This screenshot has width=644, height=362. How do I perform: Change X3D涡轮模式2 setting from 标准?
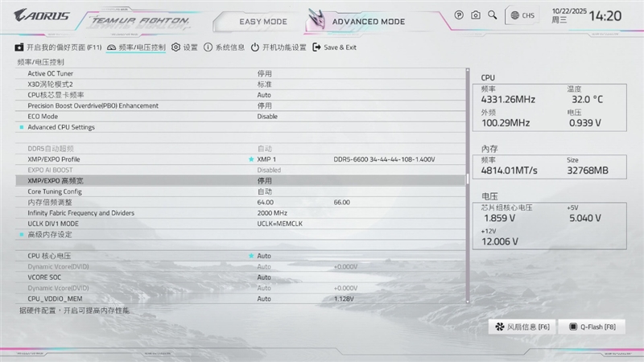click(265, 84)
